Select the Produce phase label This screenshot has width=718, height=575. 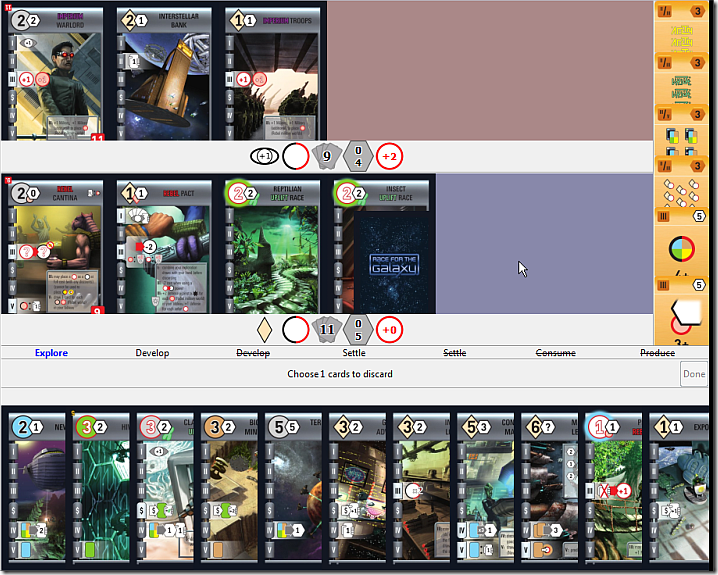coord(657,353)
